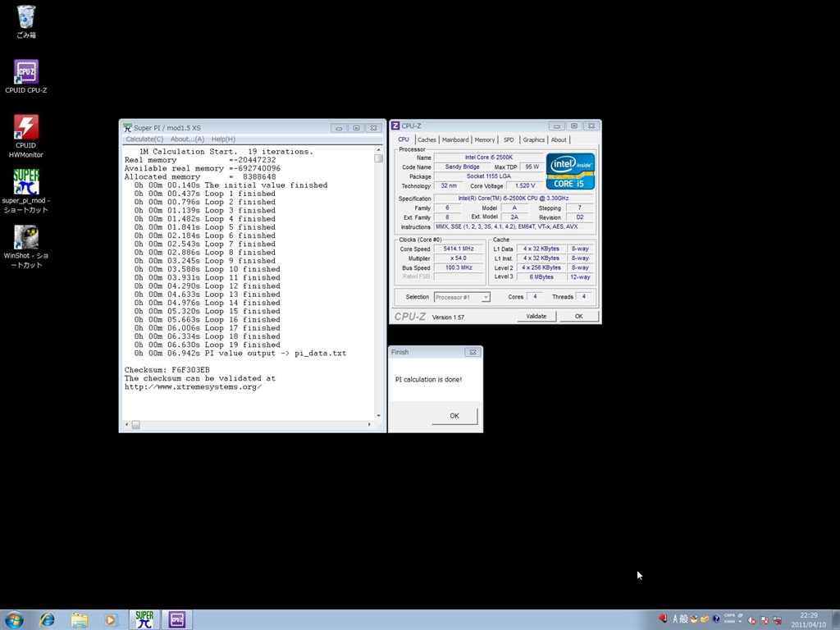Expand language bar options arrow
840x630 pixels.
(x=741, y=622)
